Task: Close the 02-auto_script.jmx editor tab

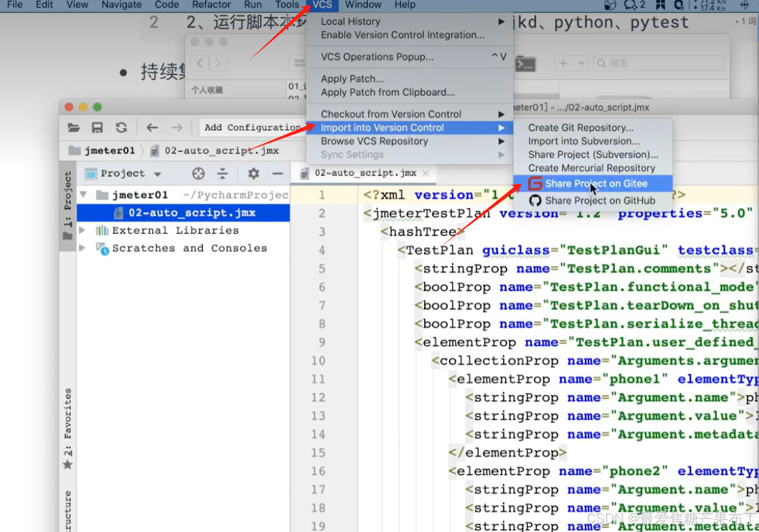Action: tap(426, 173)
